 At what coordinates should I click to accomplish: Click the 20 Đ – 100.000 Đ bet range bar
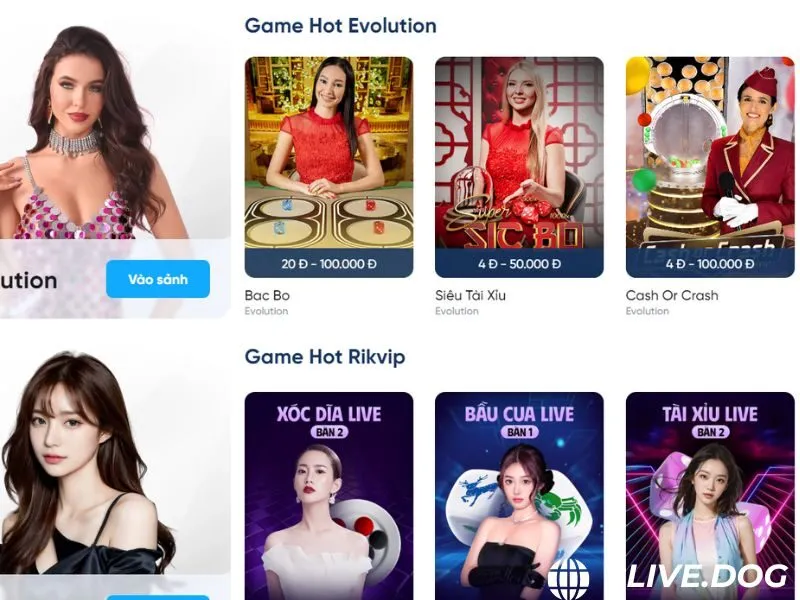coord(329,263)
